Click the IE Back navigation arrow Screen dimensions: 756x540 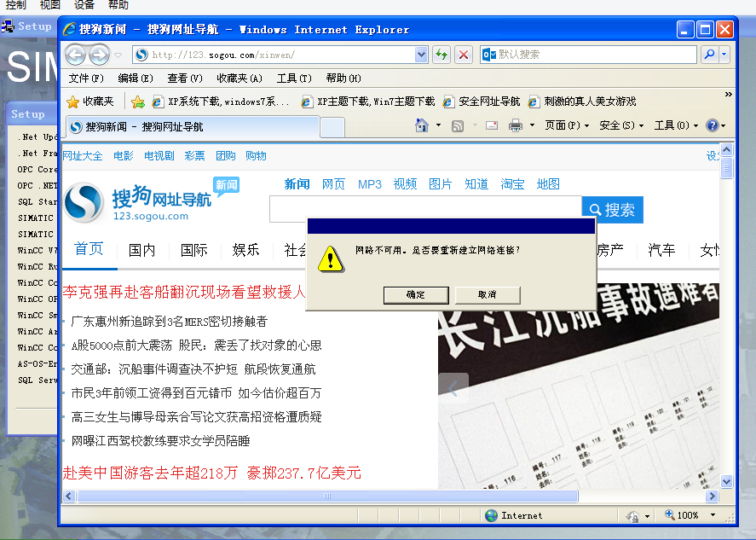(75, 55)
